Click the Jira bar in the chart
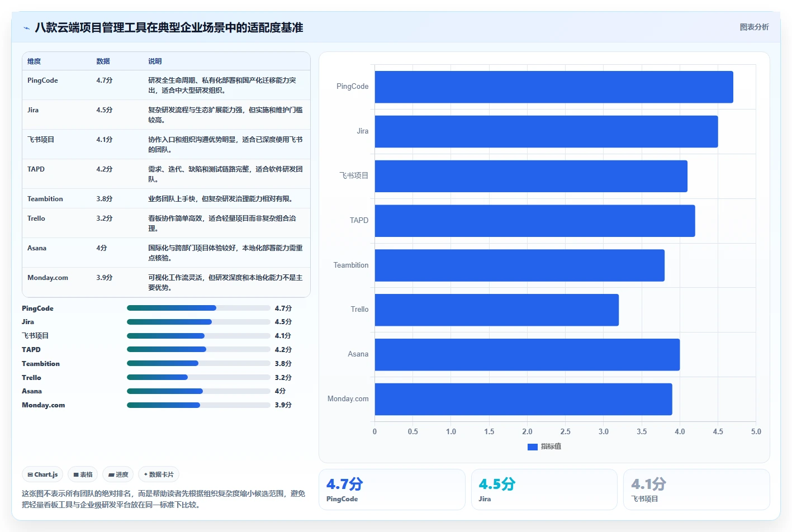This screenshot has height=532, width=792. pyautogui.click(x=546, y=131)
